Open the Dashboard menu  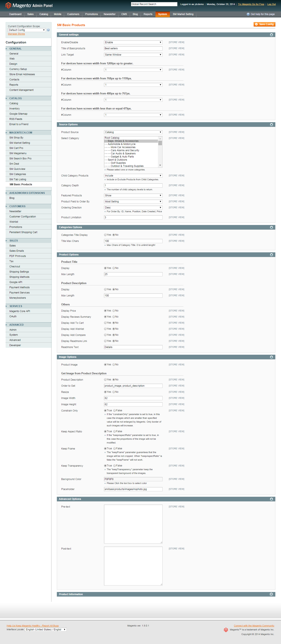tap(15, 14)
